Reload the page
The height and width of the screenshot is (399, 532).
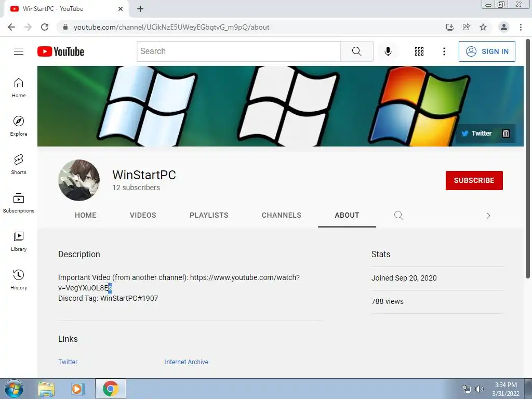pos(45,27)
